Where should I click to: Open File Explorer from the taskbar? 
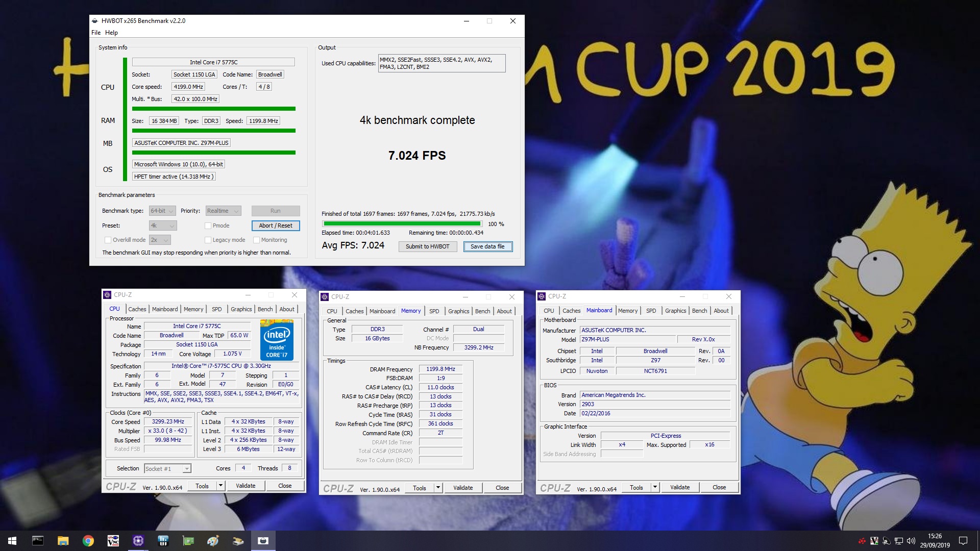tap(63, 541)
